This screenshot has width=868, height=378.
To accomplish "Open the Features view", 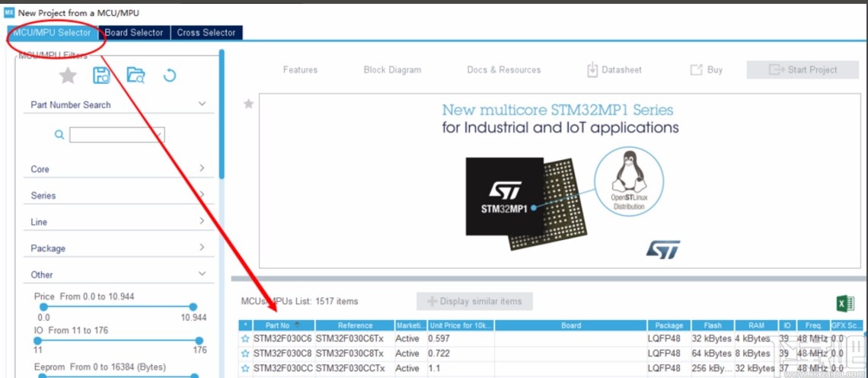I will coord(301,70).
